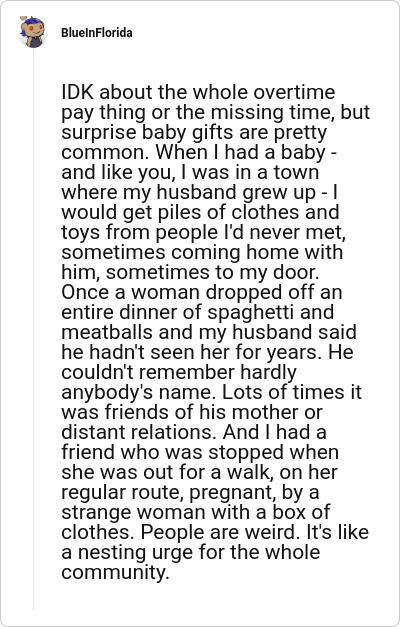Viewport: 400px width, 627px height.
Task: Click the words "spaghetti and" in the comment
Action: [270, 312]
